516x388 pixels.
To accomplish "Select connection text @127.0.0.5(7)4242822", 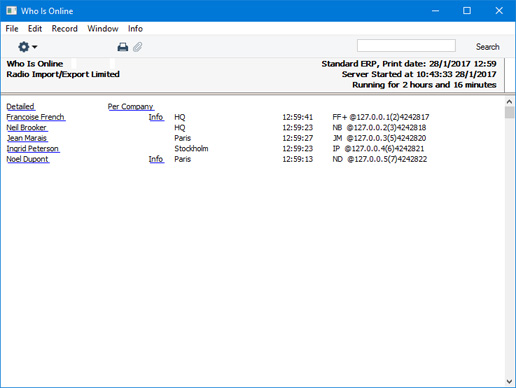I will (x=387, y=159).
